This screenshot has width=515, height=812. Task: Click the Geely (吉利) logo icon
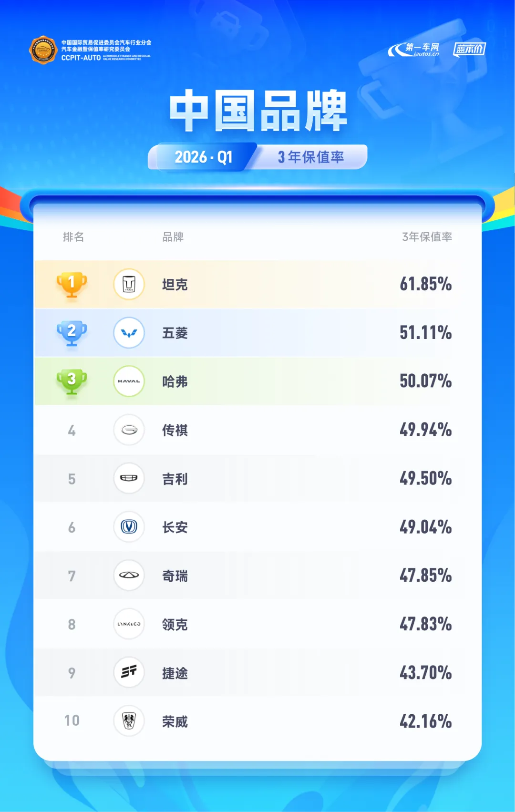(x=129, y=478)
